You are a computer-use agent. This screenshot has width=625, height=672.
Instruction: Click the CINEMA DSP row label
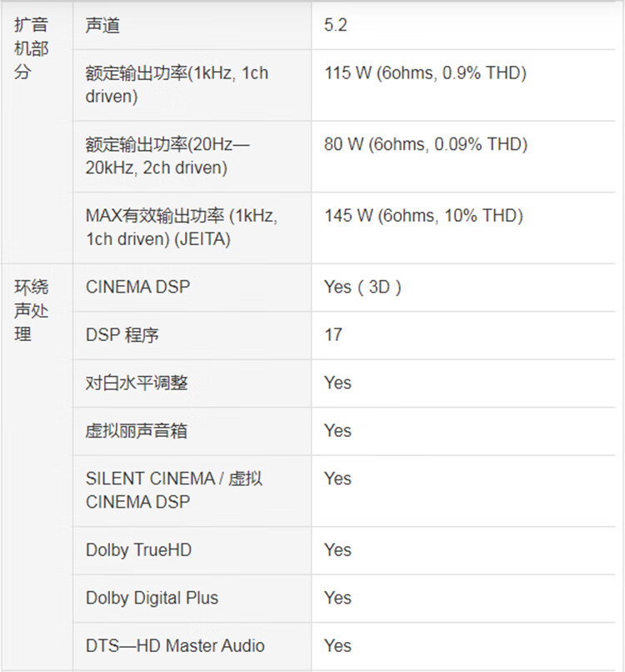[x=137, y=287]
